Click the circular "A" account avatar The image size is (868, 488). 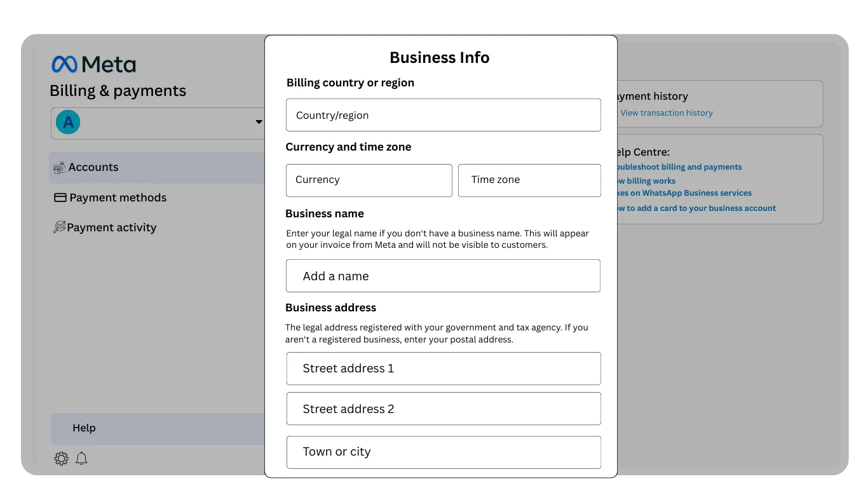[68, 122]
